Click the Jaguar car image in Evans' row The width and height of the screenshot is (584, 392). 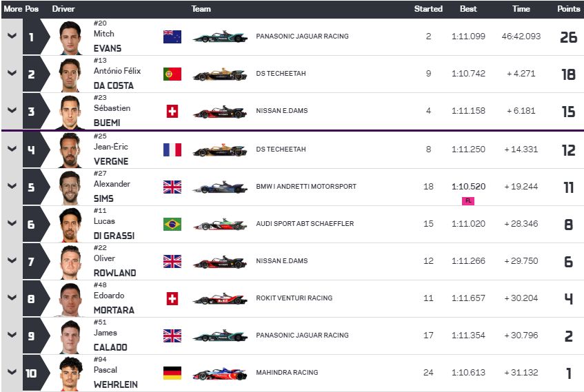coord(220,37)
